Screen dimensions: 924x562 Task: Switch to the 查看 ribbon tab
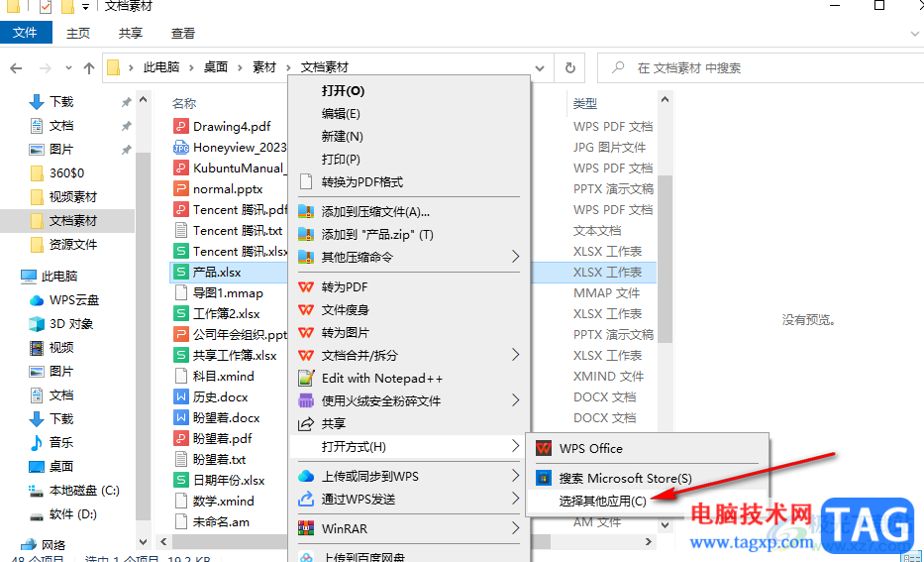point(182,34)
